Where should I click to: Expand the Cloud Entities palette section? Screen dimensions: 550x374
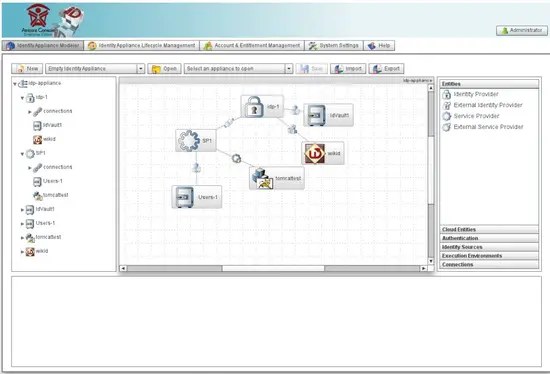point(489,229)
